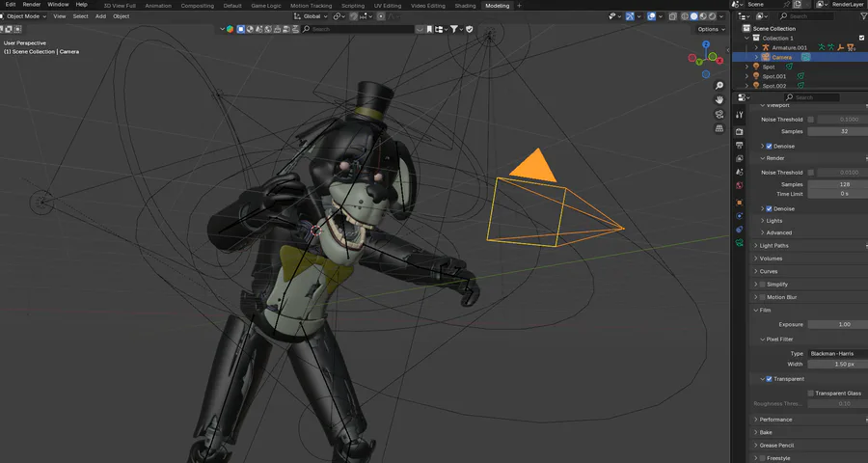Switch to the Animation workspace tab
Screen dimensions: 868x463
(158, 6)
